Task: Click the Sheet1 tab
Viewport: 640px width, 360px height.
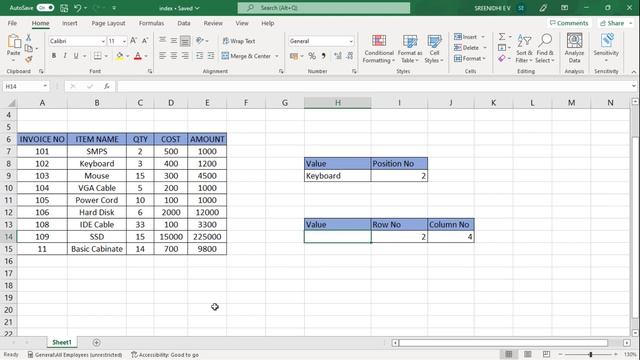Action: (62, 342)
